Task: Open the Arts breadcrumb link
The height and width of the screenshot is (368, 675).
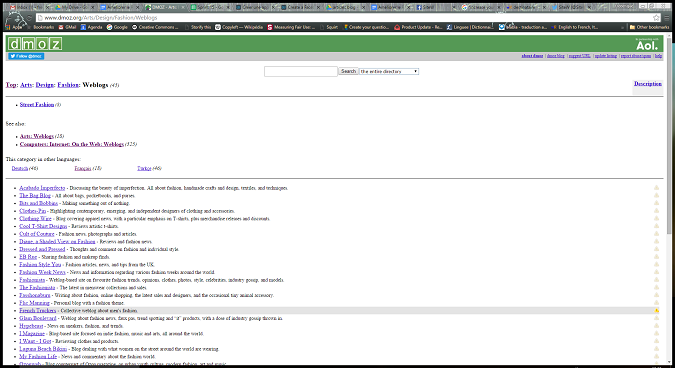Action: click(x=26, y=85)
